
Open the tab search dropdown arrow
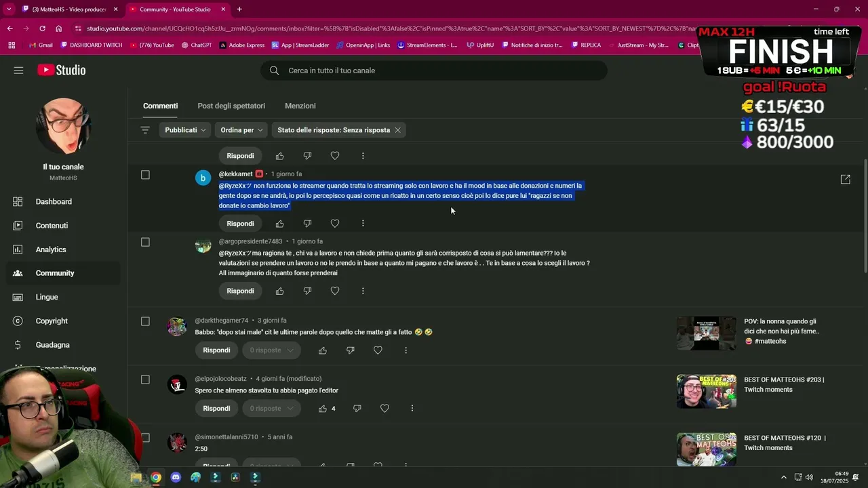coord(9,9)
